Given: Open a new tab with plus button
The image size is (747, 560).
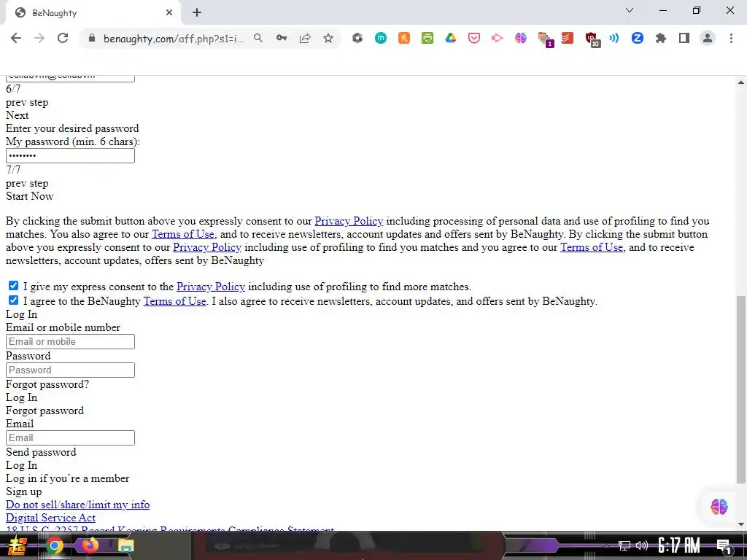Looking at the screenshot, I should 197,13.
